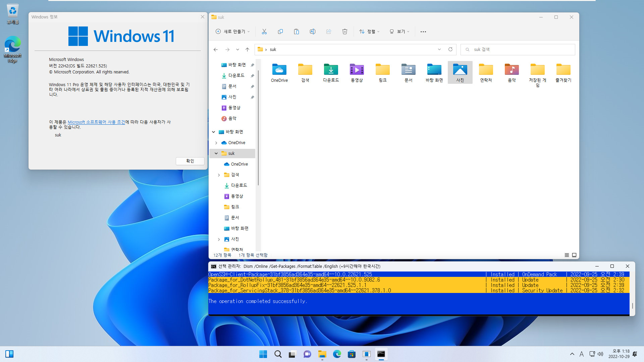Open 음악 in quick access list
Screen dimensions: 644x362
pyautogui.click(x=229, y=118)
